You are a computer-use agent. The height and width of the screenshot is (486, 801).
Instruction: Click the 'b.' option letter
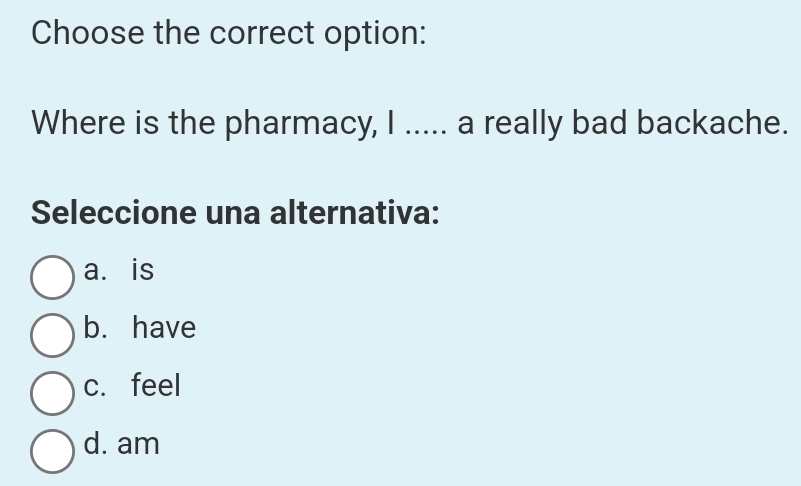97,327
